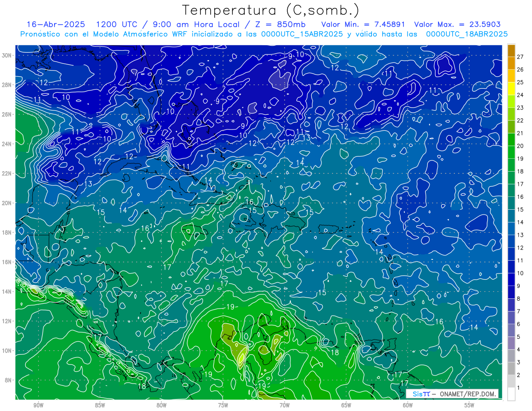Select the bright green swatch between 19 and 20
This screenshot has height=411, width=532.
point(511,152)
